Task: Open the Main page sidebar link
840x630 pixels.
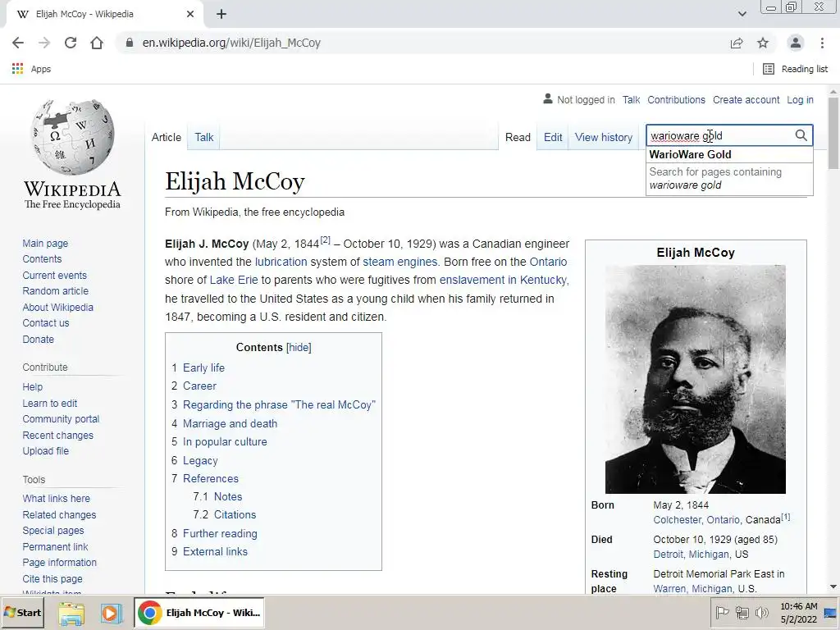Action: point(45,243)
